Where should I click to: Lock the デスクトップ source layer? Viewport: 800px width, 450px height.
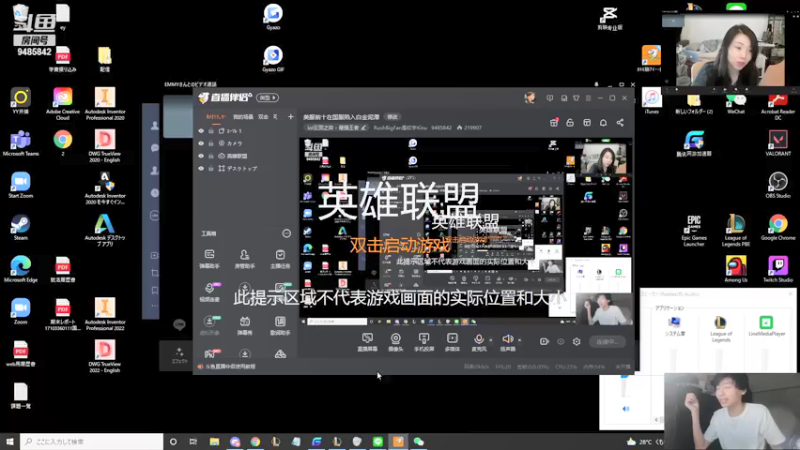pyautogui.click(x=211, y=168)
